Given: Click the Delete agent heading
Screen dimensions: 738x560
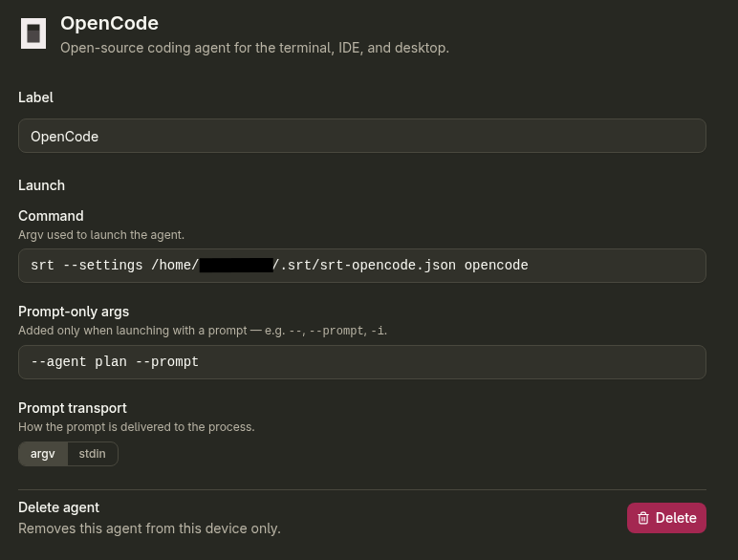Looking at the screenshot, I should pos(59,507).
